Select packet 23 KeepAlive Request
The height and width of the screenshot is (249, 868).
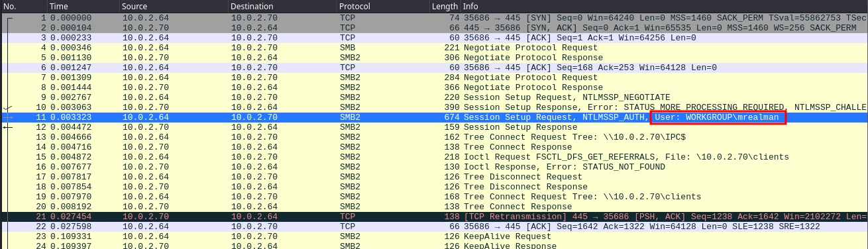tap(434, 236)
